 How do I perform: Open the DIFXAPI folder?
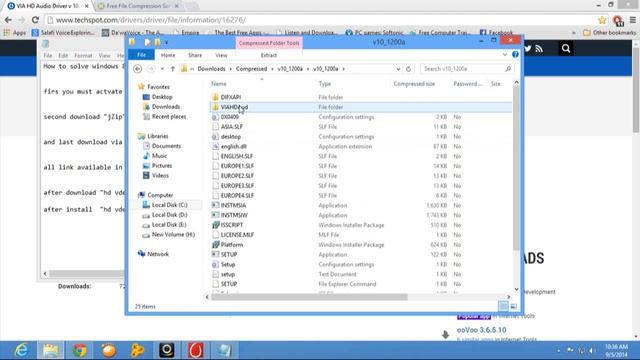(231, 97)
